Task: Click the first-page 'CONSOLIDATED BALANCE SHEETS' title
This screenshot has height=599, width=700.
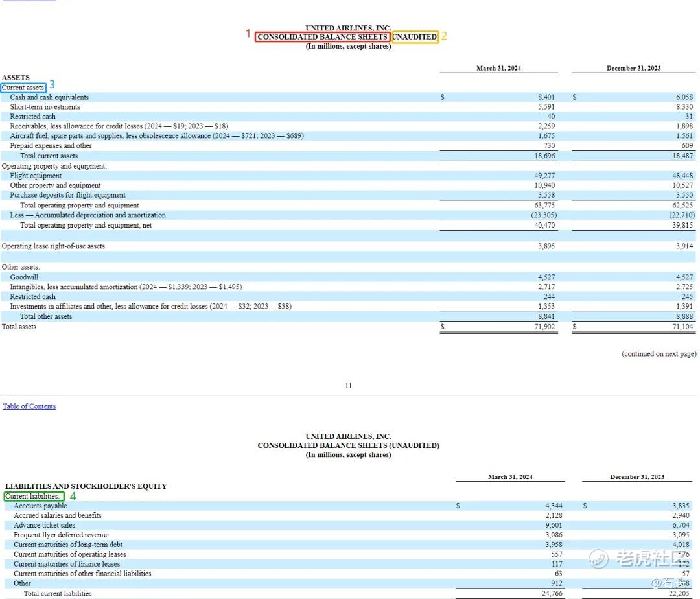Action: click(322, 37)
